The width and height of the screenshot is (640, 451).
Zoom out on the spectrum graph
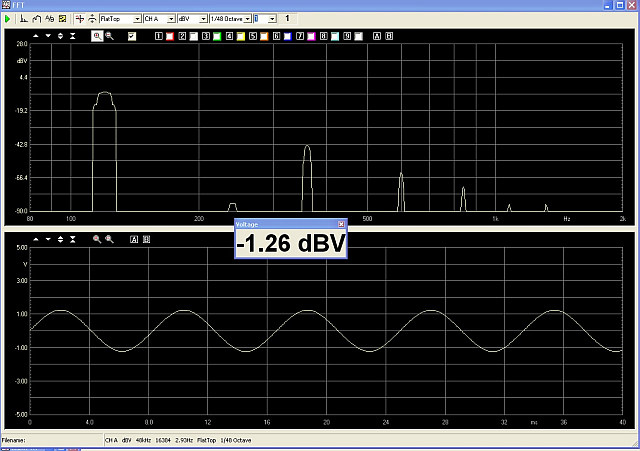click(x=110, y=35)
